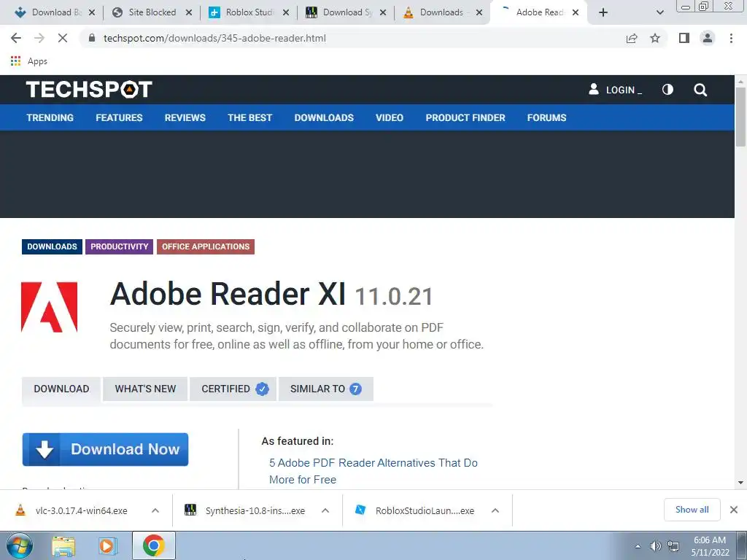The height and width of the screenshot is (560, 747).
Task: Expand the tab search chevron
Action: coord(659,12)
